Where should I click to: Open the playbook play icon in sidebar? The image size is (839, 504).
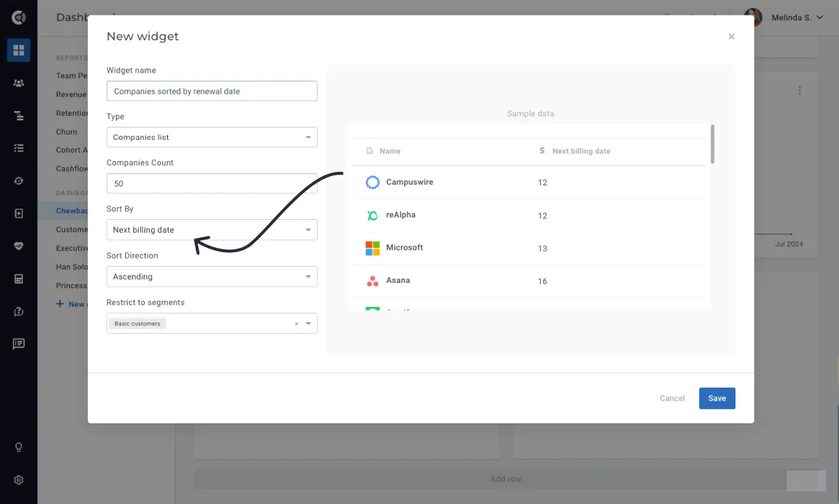point(18,213)
